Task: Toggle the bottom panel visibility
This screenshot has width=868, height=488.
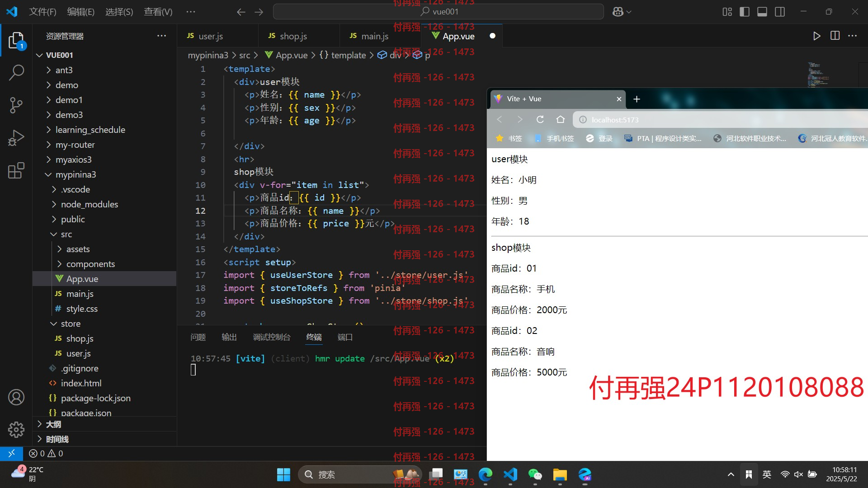Action: pyautogui.click(x=762, y=12)
